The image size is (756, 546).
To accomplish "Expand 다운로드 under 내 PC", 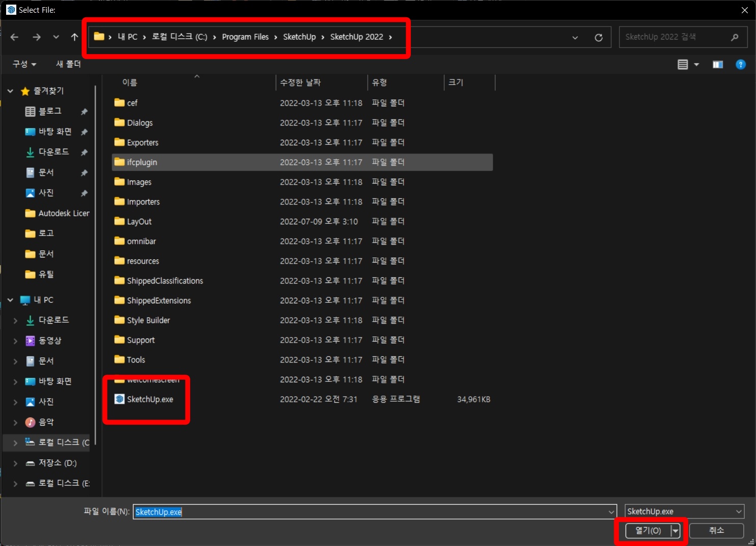I will point(15,320).
